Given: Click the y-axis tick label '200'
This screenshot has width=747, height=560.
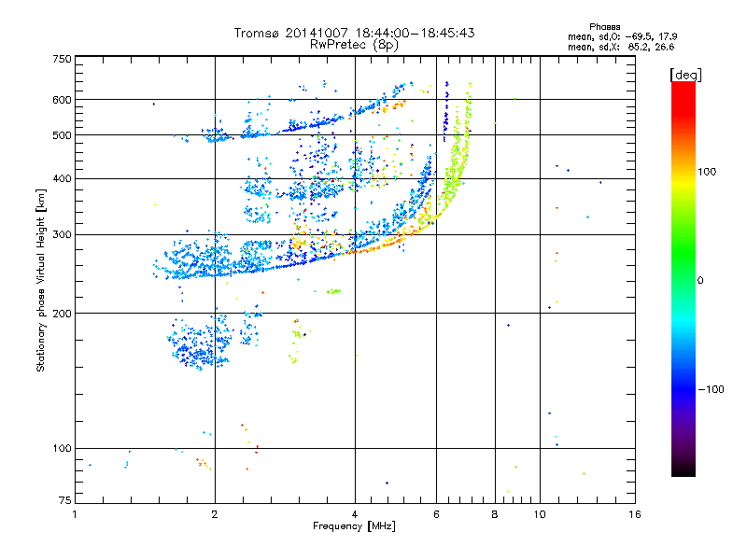Looking at the screenshot, I should 63,314.
